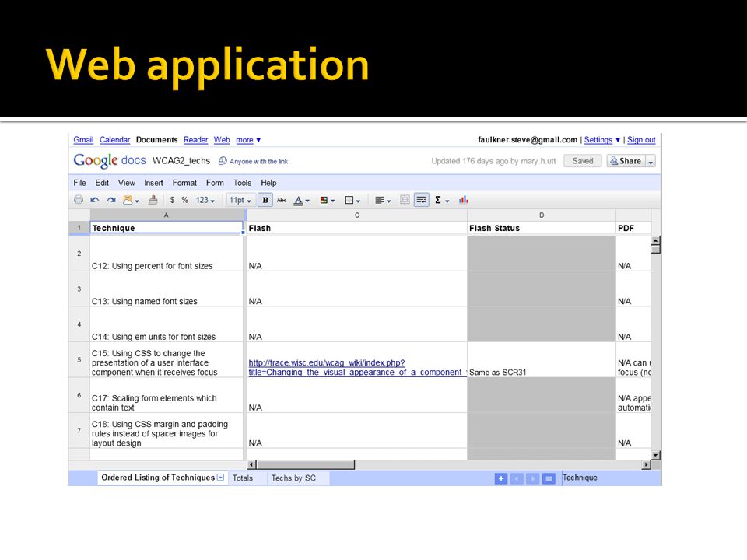Switch to the 'Techs by SC' sheet tab
Image resolution: width=747 pixels, height=560 pixels.
tap(293, 478)
